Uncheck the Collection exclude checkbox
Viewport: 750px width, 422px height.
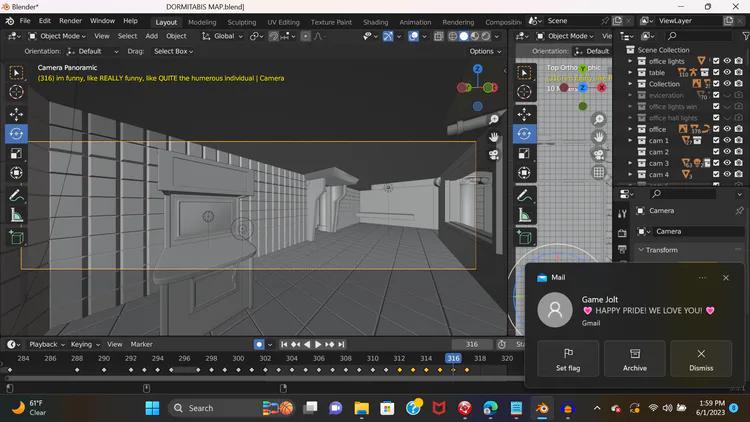[716, 84]
